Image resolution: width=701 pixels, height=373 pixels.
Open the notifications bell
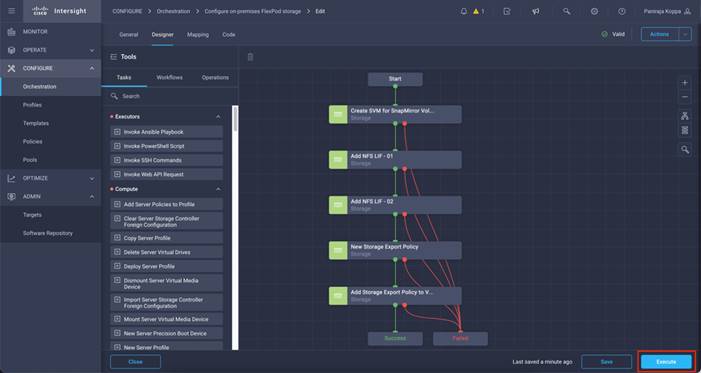464,11
